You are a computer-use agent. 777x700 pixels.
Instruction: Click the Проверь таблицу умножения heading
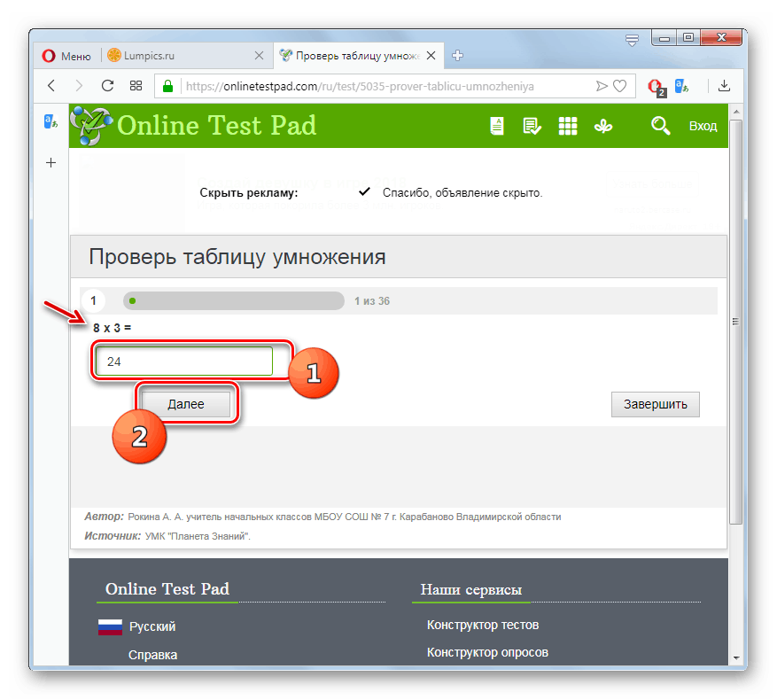[237, 257]
